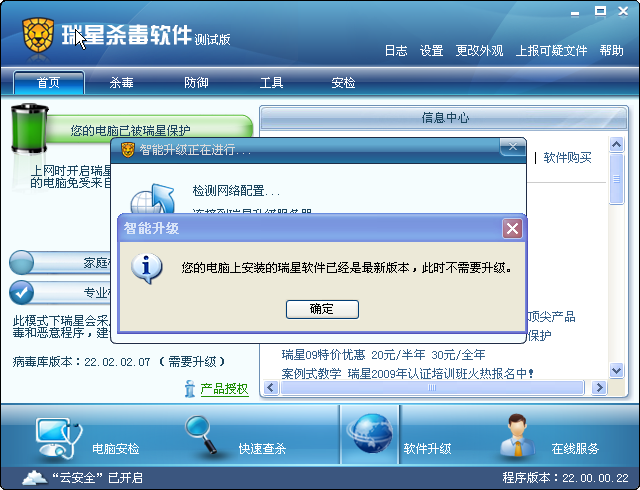The height and width of the screenshot is (490, 640).
Task: Click info center scroll down arrow
Action: coord(616,370)
